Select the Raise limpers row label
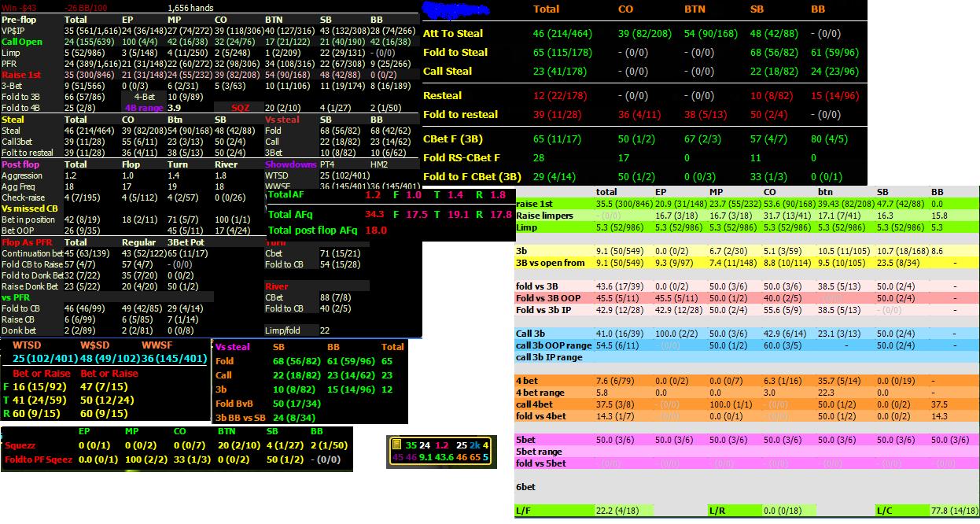The width and height of the screenshot is (980, 524). 545,216
